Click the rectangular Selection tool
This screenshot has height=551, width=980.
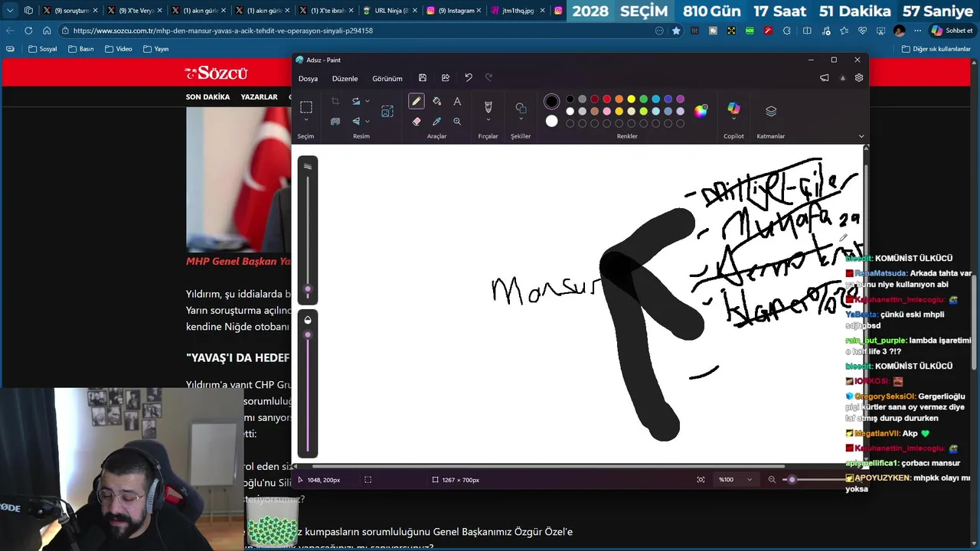click(306, 107)
